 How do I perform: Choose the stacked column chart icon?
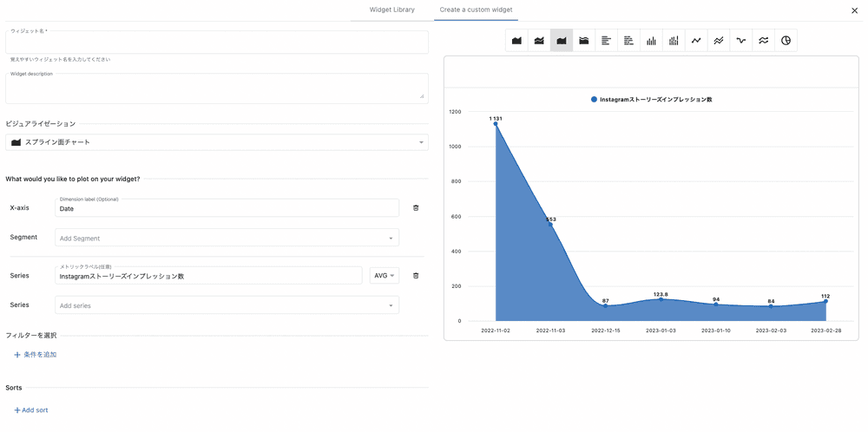point(674,41)
